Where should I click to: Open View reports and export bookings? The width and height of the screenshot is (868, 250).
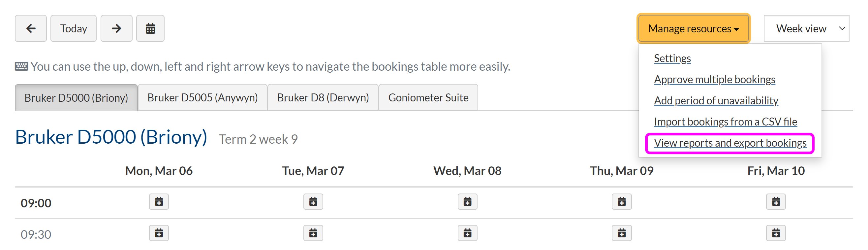pos(730,143)
